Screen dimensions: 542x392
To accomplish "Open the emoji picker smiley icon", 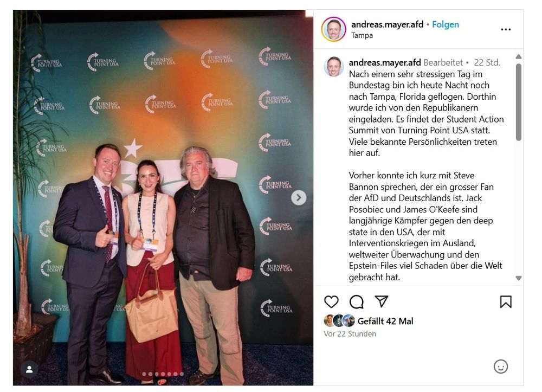I will tap(500, 367).
